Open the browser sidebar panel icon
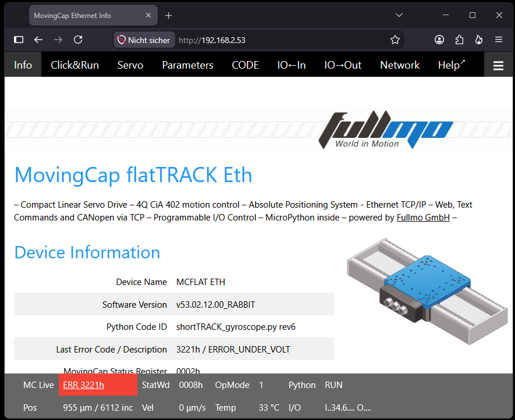The height and width of the screenshot is (420, 515). pos(19,40)
